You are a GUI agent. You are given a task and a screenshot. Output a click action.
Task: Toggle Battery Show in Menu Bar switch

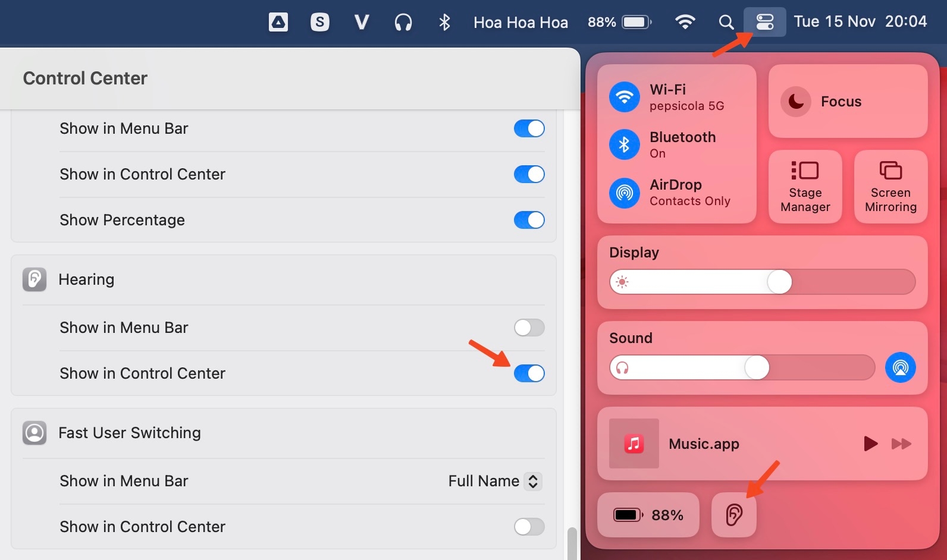point(529,128)
